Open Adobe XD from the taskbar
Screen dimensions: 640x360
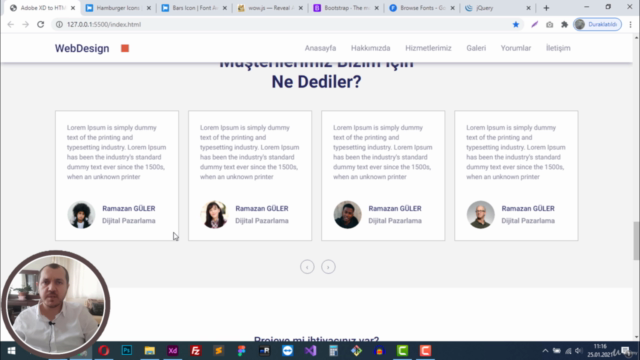click(173, 351)
